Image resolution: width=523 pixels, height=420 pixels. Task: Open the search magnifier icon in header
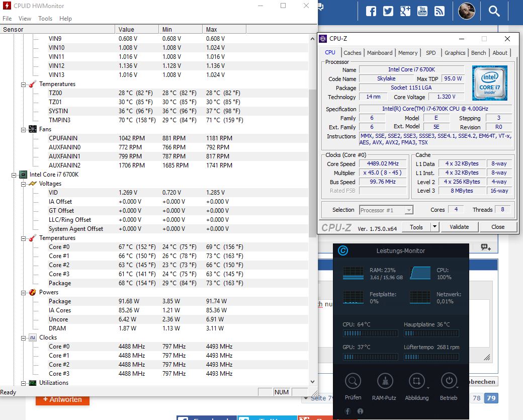[x=494, y=11]
